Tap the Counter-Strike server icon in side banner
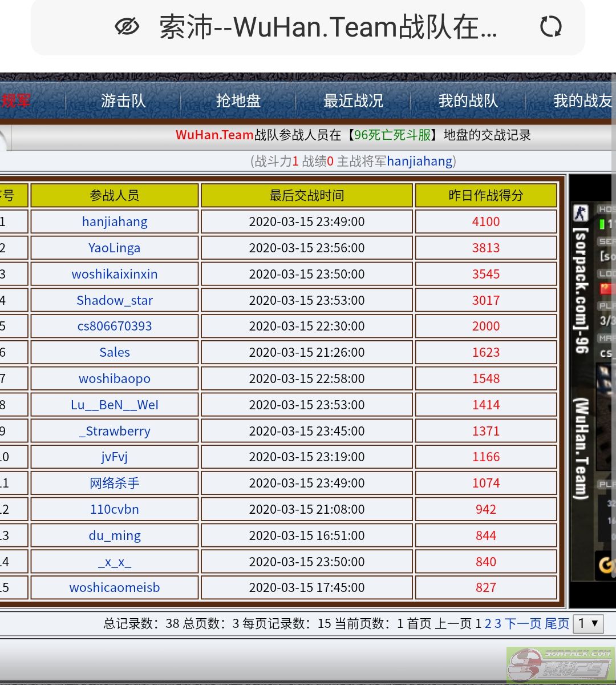Screen dimensions: 616x685 tap(580, 213)
